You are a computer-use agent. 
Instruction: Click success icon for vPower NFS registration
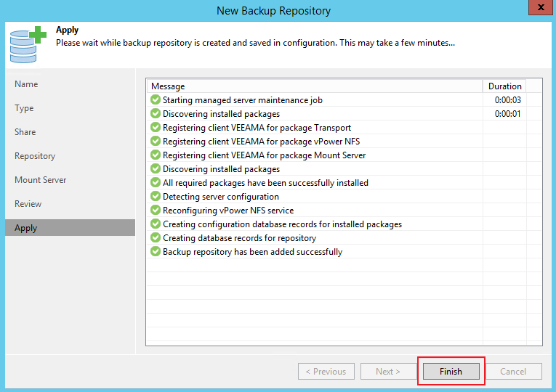pyautogui.click(x=155, y=142)
